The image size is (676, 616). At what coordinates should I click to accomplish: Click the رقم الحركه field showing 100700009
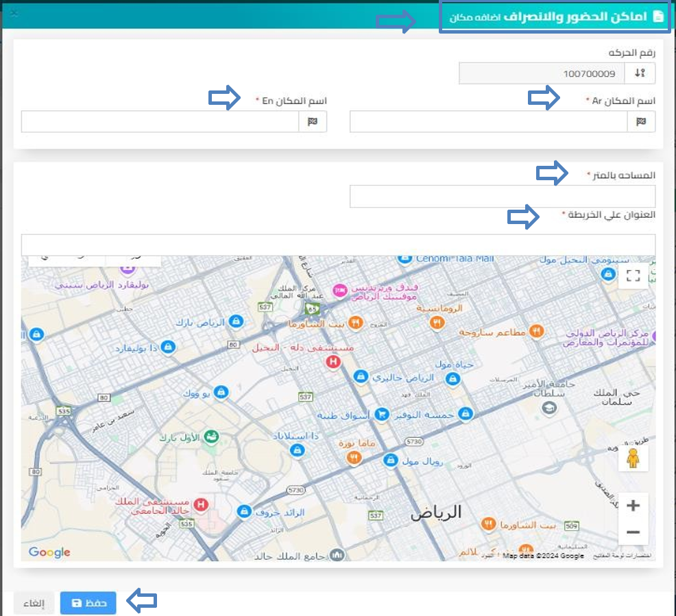pyautogui.click(x=542, y=73)
